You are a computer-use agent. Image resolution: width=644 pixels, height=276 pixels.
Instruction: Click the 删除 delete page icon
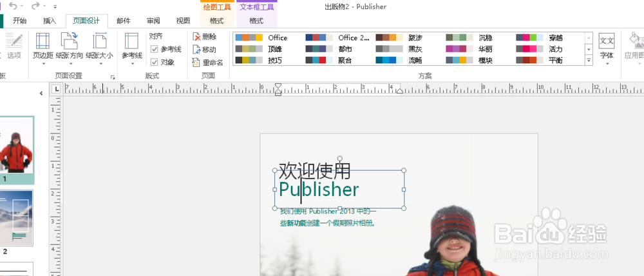[x=196, y=37]
